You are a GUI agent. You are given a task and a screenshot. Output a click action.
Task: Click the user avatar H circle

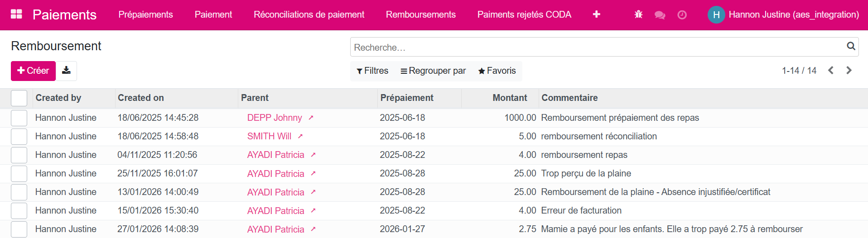pos(716,14)
